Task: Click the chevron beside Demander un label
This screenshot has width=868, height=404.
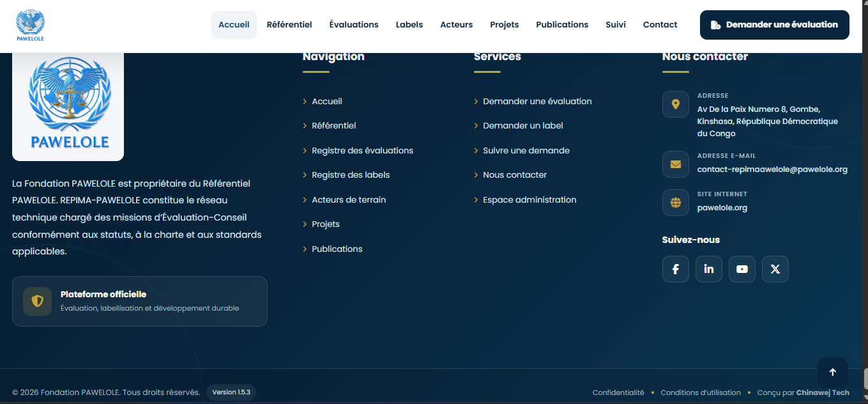Action: pos(476,126)
